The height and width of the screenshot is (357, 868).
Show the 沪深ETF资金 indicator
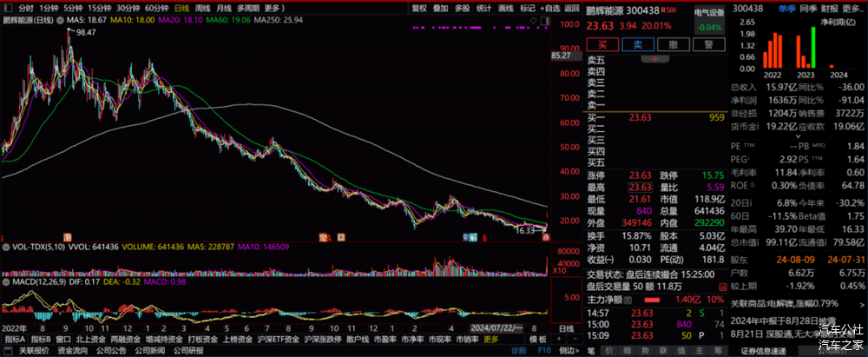coord(279,340)
